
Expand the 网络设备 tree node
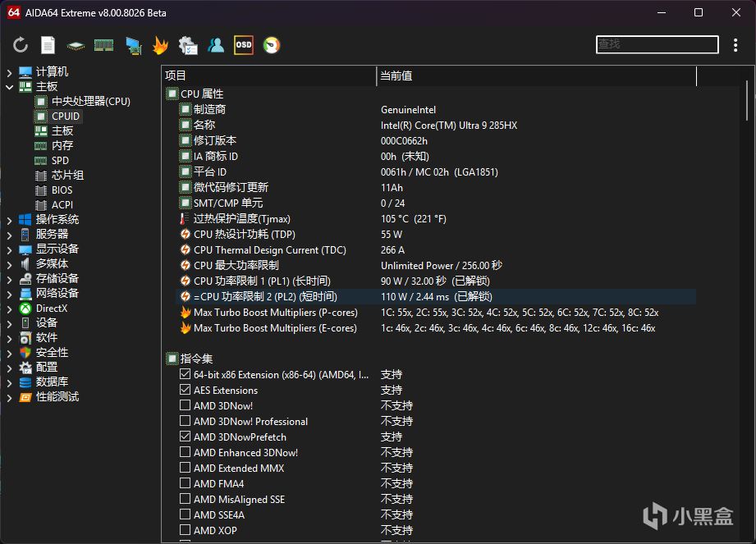coord(9,294)
